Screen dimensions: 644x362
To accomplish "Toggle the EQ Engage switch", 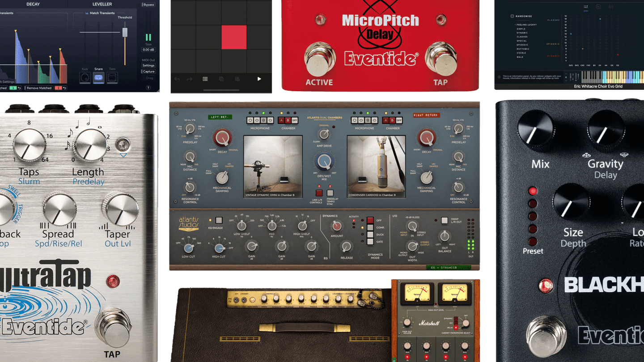I will (x=219, y=220).
